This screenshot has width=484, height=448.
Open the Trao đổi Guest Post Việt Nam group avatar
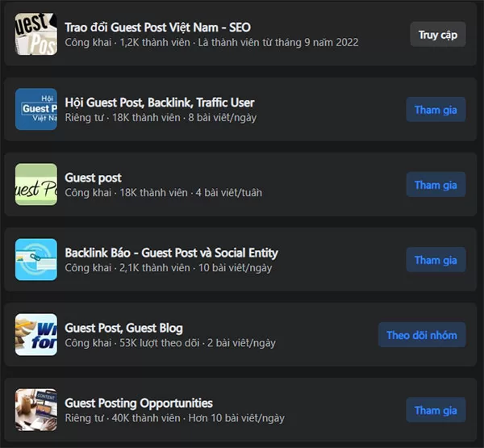click(x=36, y=34)
